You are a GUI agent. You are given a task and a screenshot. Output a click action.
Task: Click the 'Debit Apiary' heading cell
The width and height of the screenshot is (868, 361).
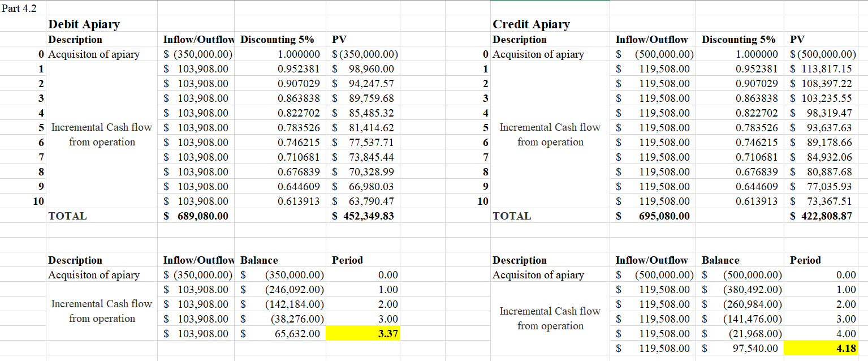click(x=102, y=24)
